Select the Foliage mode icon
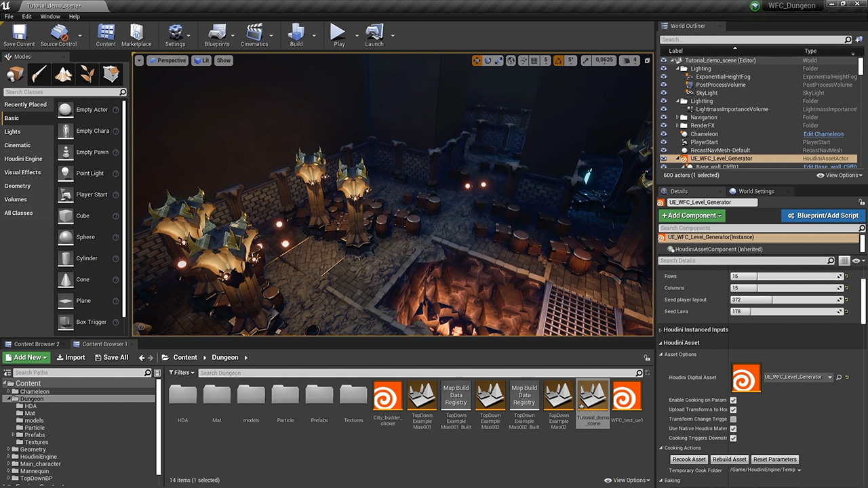The height and width of the screenshot is (488, 868). [87, 74]
